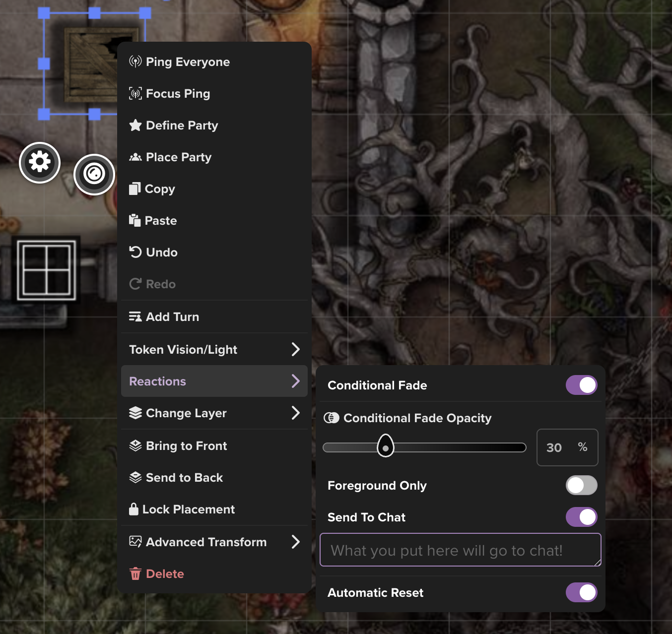Click the trash icon next to Delete

tap(135, 574)
